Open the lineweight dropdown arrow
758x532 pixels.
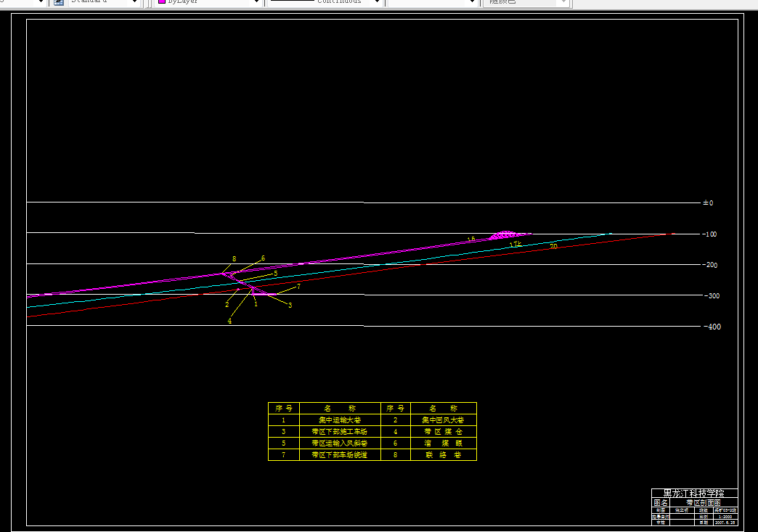tap(473, 2)
